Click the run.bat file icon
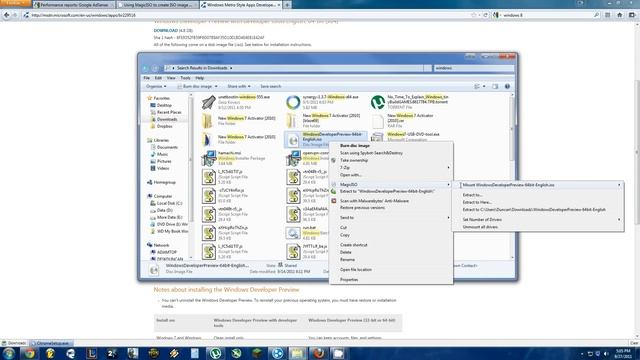Image resolution: width=640 pixels, height=360 pixels. click(293, 233)
